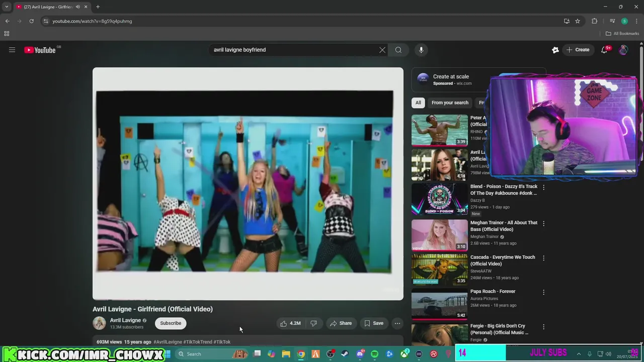Open the Chrome extensions puzzle icon

595,21
